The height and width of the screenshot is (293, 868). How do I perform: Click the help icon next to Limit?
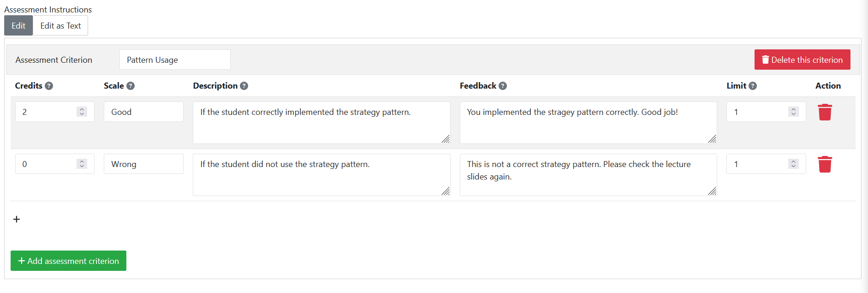click(753, 86)
